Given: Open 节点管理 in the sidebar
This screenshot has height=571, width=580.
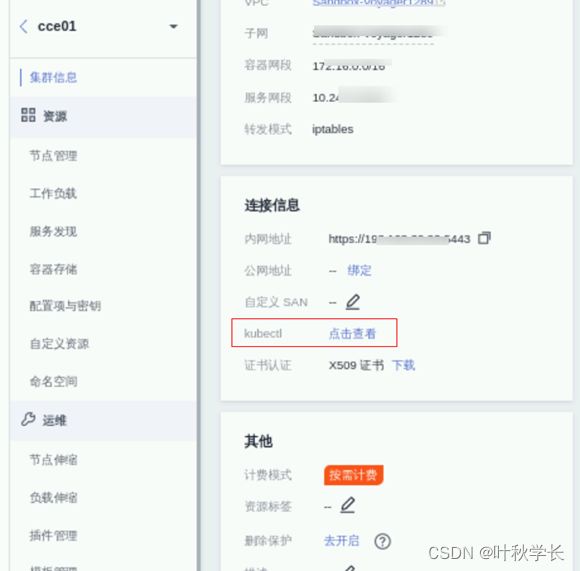Looking at the screenshot, I should point(53,156).
